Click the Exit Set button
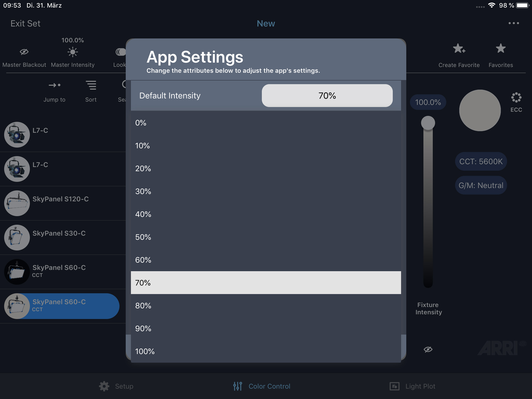This screenshot has width=532, height=399. point(25,23)
